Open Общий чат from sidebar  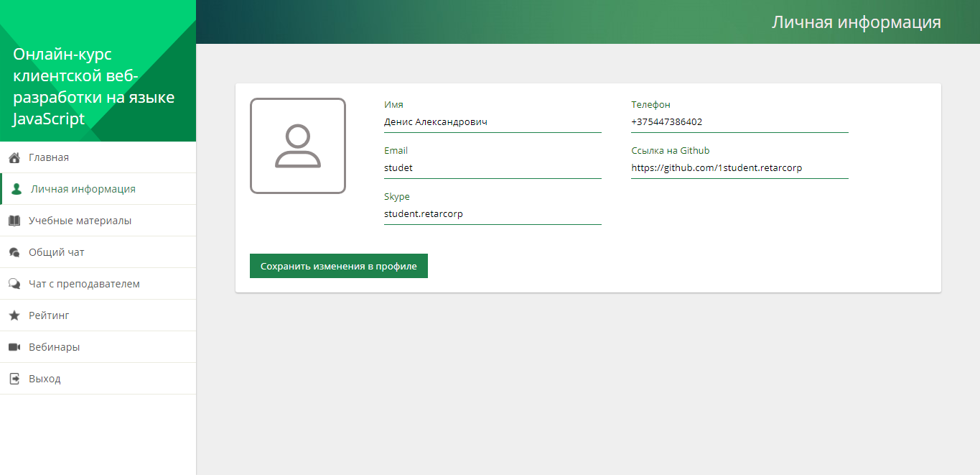57,252
